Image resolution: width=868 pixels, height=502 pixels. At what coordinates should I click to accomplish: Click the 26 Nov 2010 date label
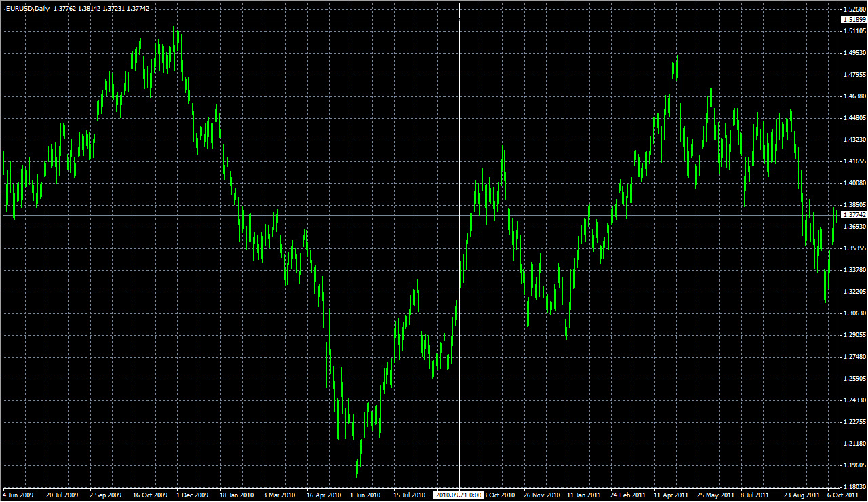541,495
